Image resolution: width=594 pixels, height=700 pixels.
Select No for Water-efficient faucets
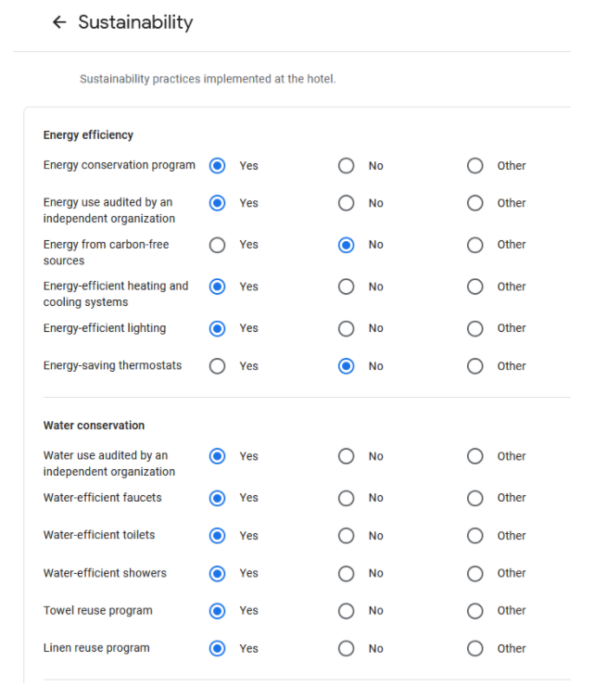pos(346,498)
